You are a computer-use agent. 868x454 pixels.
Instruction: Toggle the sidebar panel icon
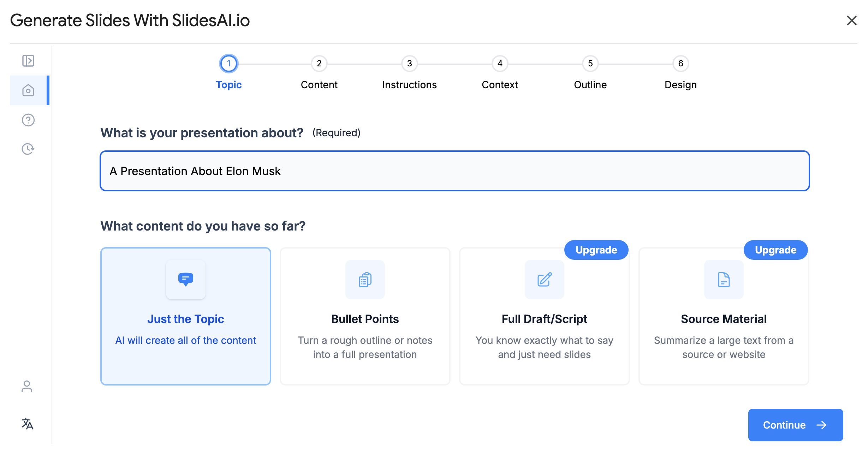coord(28,61)
